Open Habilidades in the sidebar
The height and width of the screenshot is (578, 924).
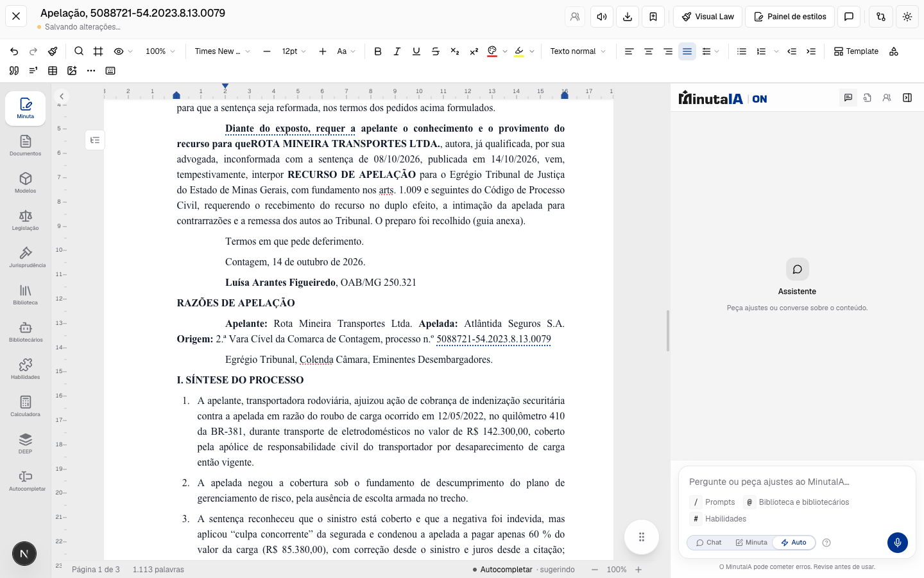click(x=26, y=369)
